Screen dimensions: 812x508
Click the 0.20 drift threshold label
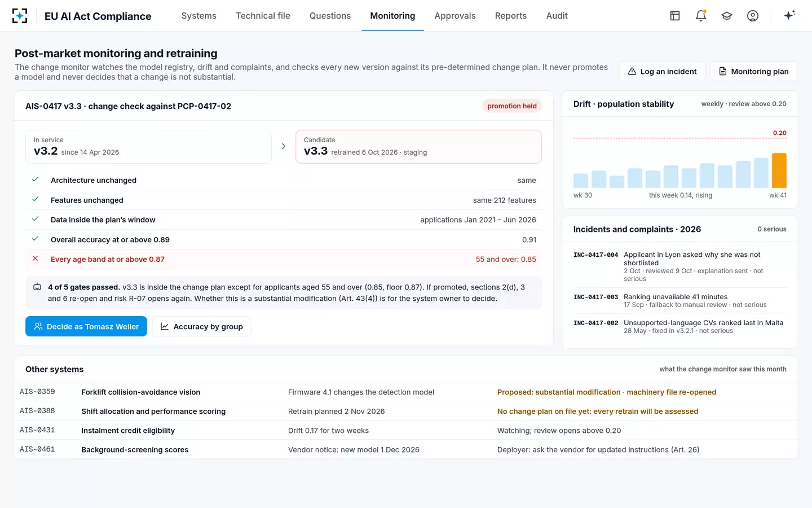(x=780, y=133)
